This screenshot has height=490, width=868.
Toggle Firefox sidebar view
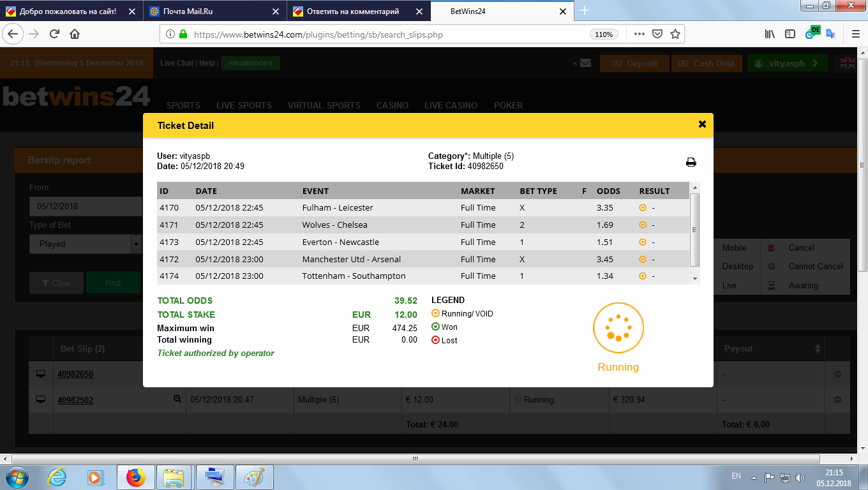tap(790, 34)
